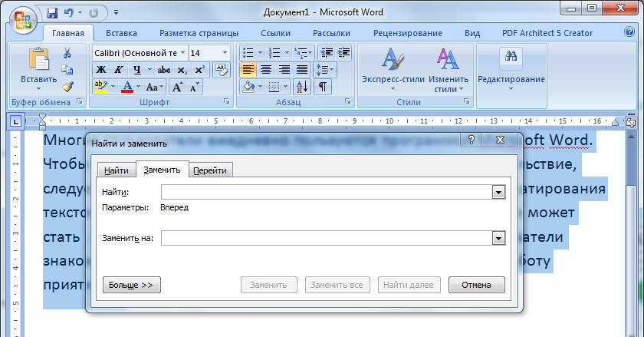This screenshot has height=337, width=644.
Task: Cut selection with the scissors icon
Action: pos(67,53)
